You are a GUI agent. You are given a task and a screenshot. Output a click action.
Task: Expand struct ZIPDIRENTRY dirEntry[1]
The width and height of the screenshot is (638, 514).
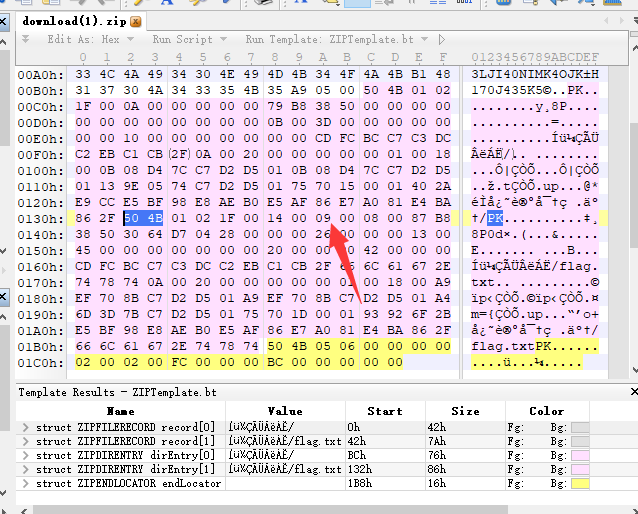(26, 469)
